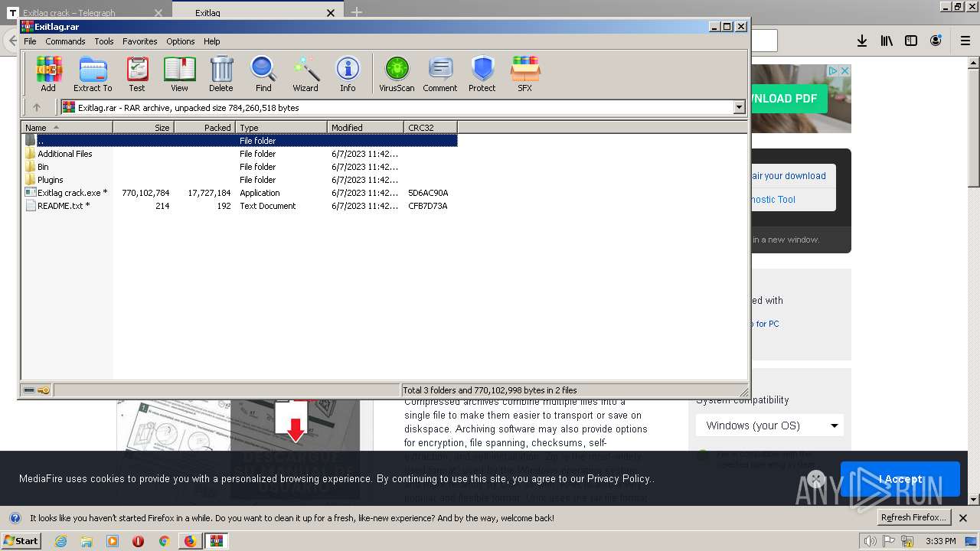Switch to Exitlag crack Telegraph tab
This screenshot has height=551, width=980.
pyautogui.click(x=84, y=13)
